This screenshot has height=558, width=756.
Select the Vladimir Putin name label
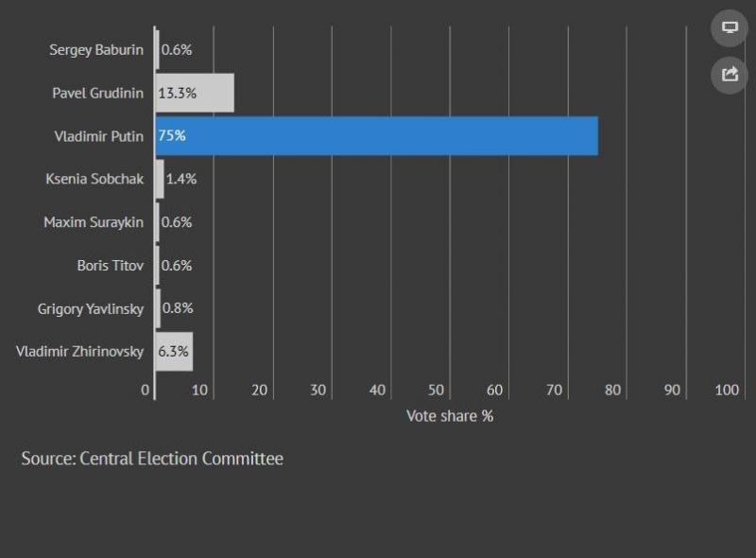click(99, 136)
